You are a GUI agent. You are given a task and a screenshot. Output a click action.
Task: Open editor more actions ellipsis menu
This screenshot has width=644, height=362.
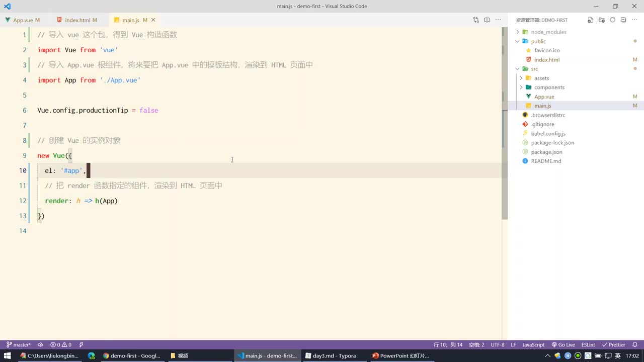(x=498, y=20)
